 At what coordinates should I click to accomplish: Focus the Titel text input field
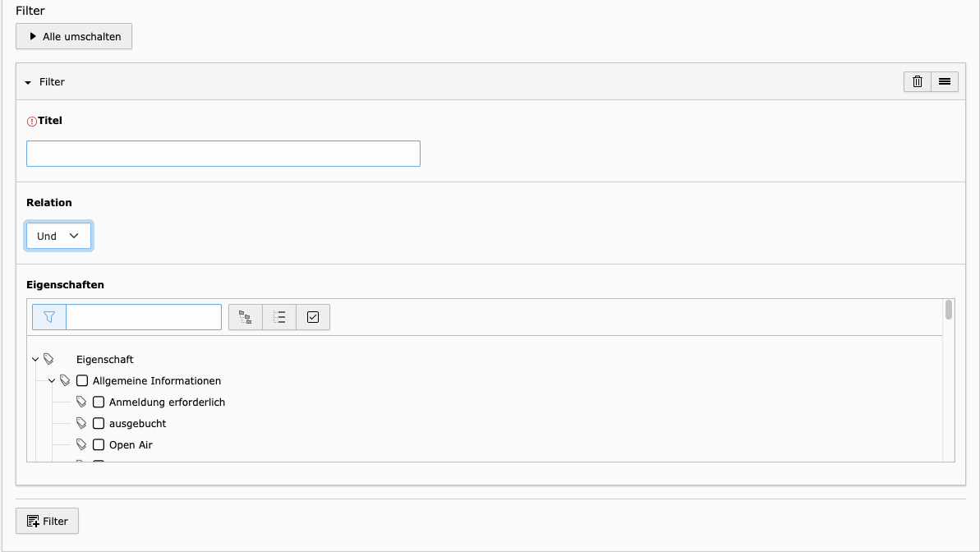point(223,154)
